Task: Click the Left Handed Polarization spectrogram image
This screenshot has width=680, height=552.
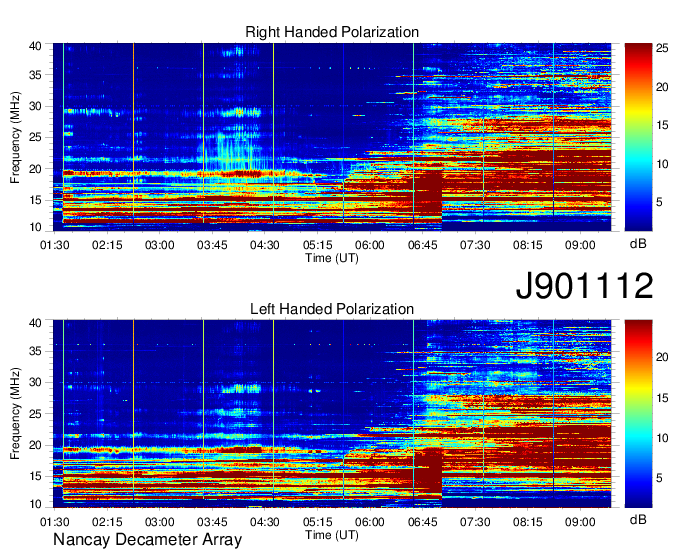Action: tap(332, 414)
